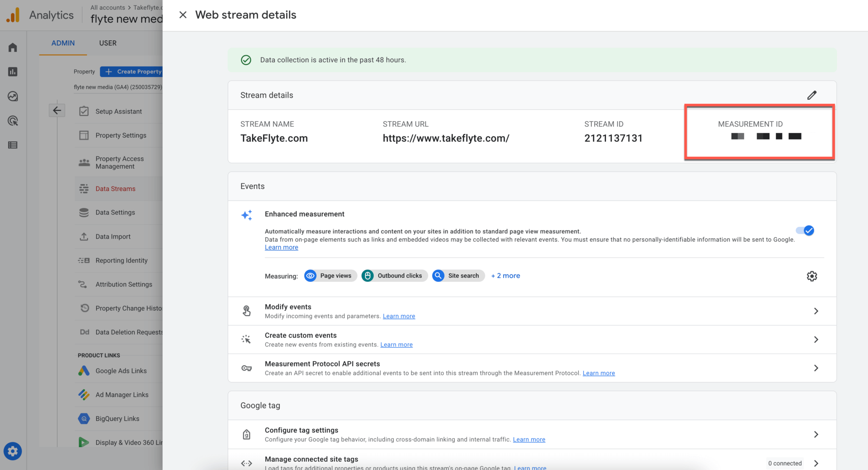Viewport: 868px width, 470px height.
Task: Click the Page views measuring chip
Action: click(331, 275)
